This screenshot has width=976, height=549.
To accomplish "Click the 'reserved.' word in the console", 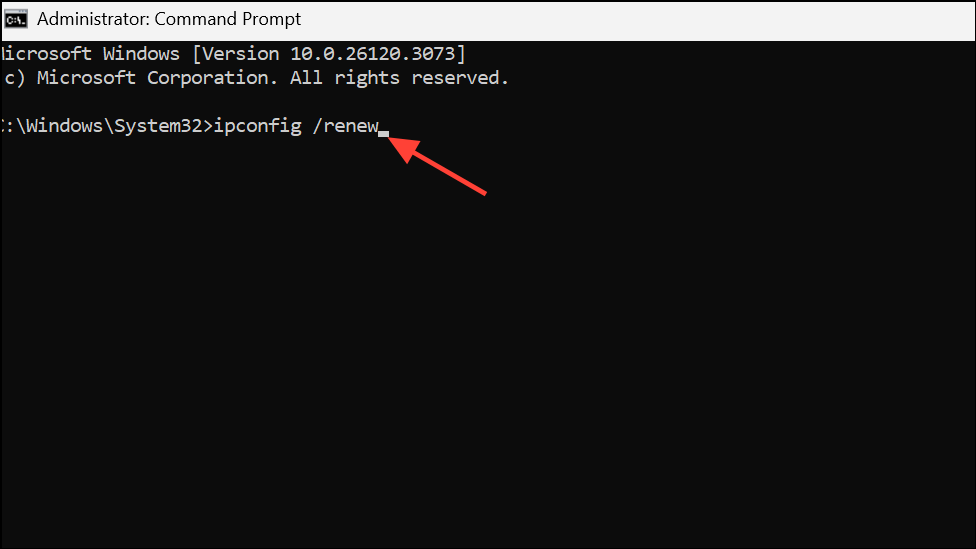I will click(x=460, y=78).
